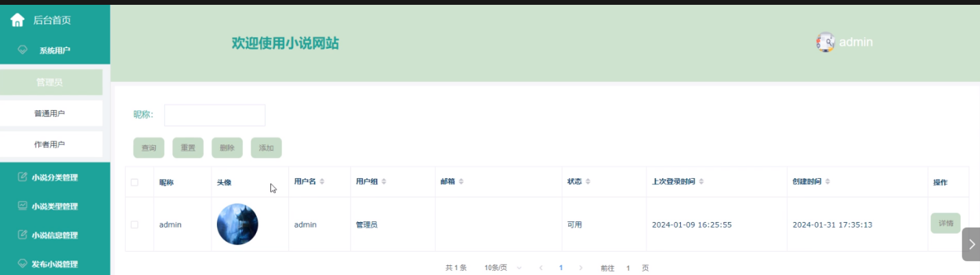The image size is (980, 275).
Task: Click the home icon beside 后台首页
Action: (x=18, y=20)
